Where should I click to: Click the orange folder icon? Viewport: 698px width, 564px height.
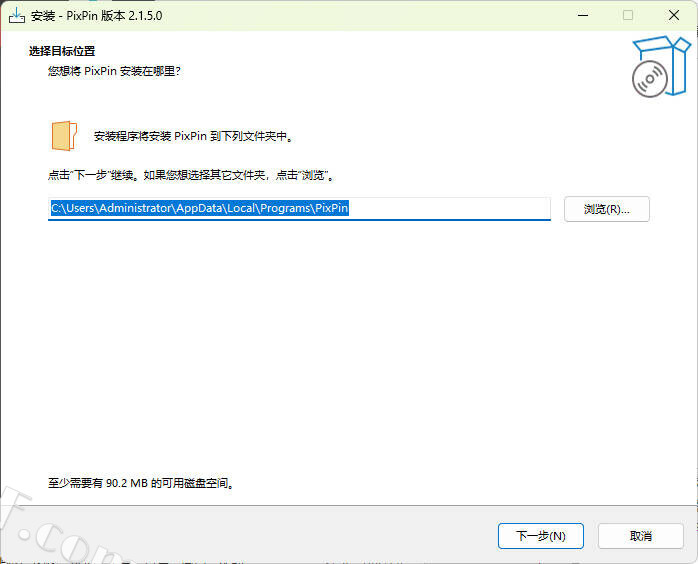tap(65, 136)
